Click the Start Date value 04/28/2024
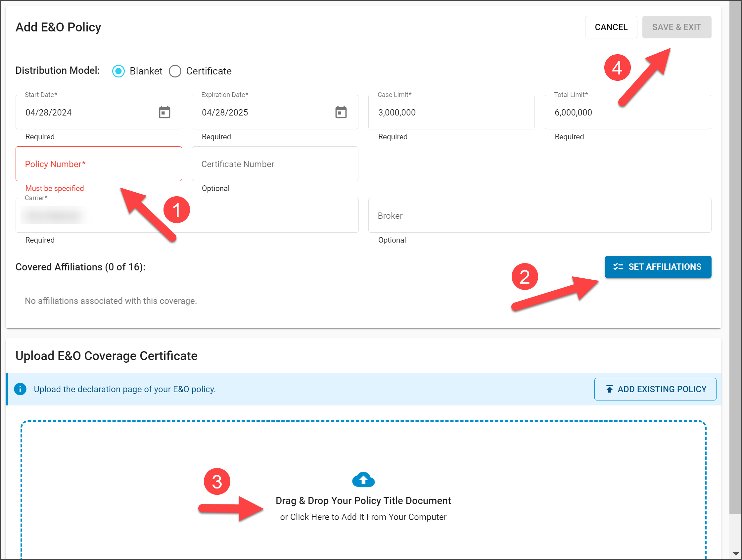 pos(49,113)
